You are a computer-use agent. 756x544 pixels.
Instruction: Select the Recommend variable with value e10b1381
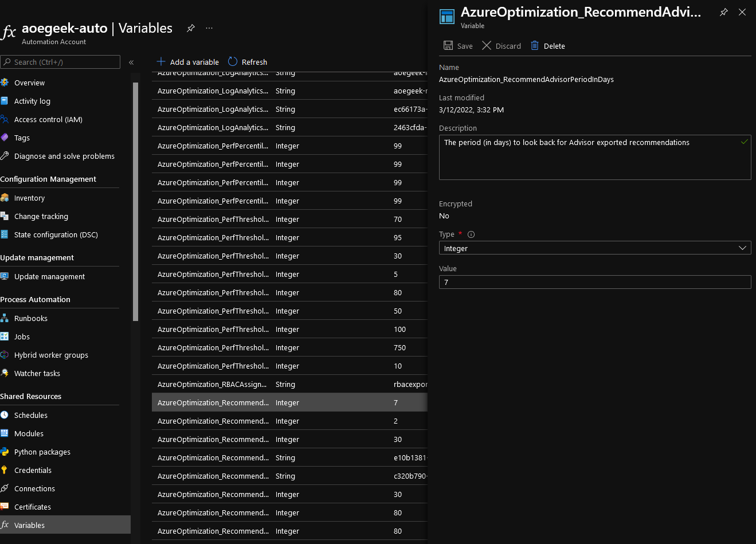click(289, 457)
